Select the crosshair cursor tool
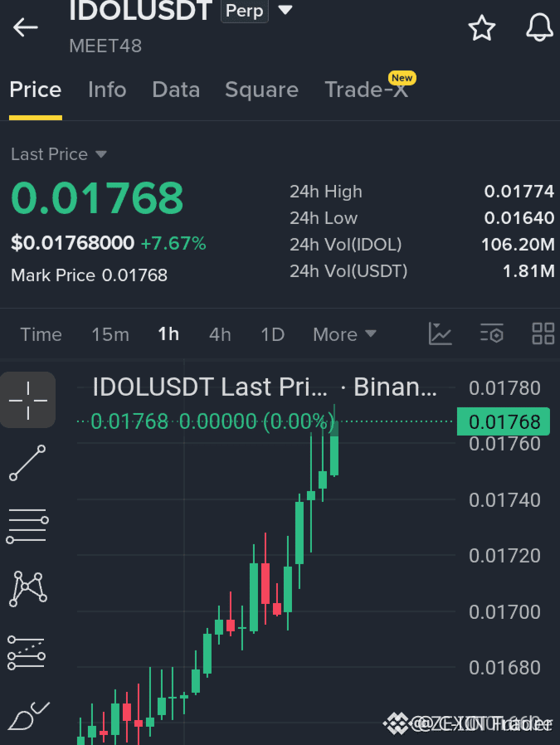Viewport: 560px width, 745px height. 28,400
